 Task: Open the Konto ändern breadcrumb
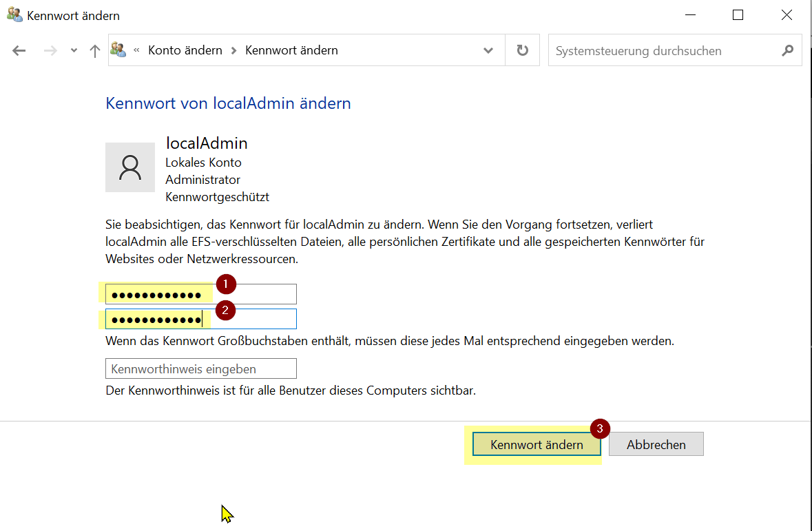[185, 50]
